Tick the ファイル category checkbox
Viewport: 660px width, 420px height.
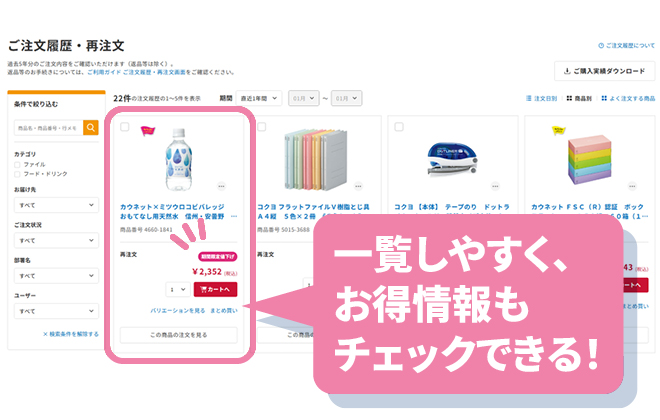tap(19, 164)
